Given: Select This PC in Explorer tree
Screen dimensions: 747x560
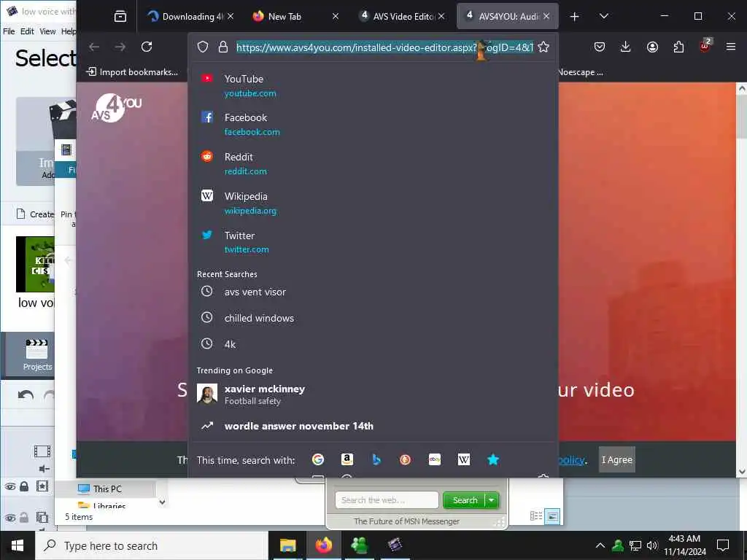Looking at the screenshot, I should pos(107,489).
